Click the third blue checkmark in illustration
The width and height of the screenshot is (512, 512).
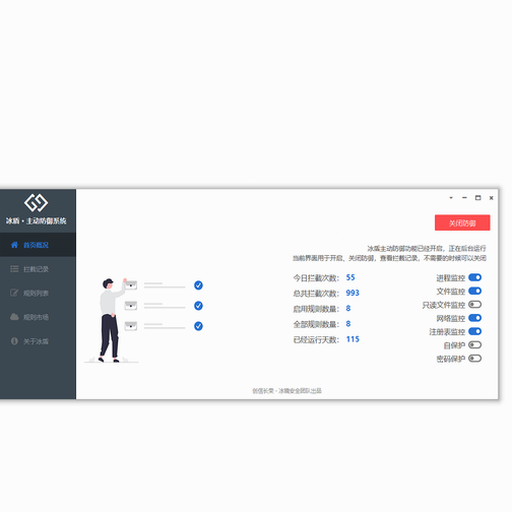(x=198, y=326)
